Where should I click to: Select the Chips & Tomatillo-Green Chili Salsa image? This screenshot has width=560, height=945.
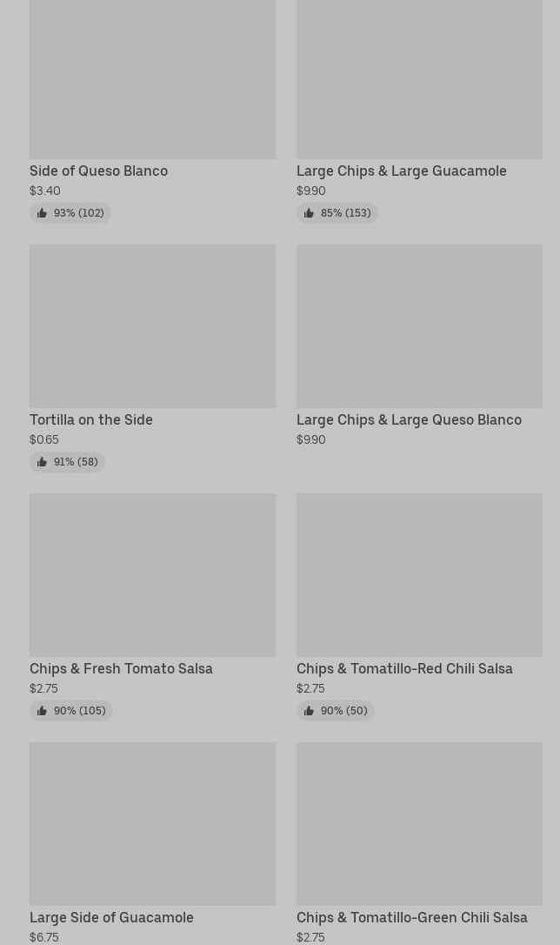pos(419,823)
